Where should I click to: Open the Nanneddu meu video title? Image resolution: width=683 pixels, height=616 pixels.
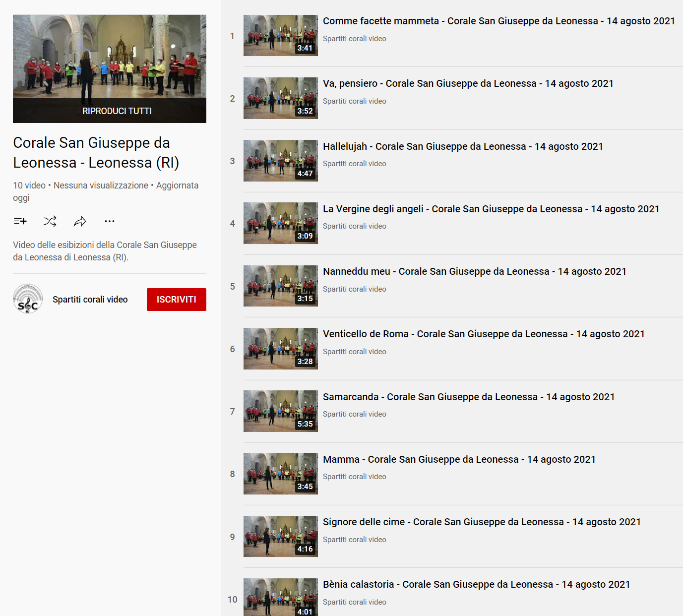[474, 271]
